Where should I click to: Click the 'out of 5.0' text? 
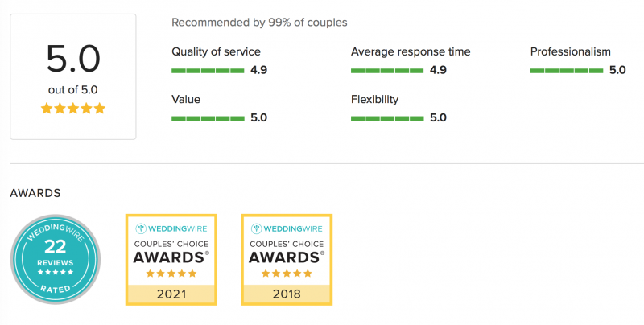click(73, 90)
